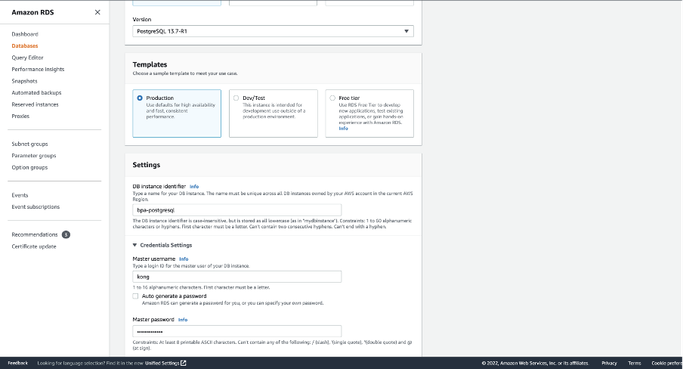Screen dimensions: 683x369
Task: Open Certificate update page
Action: coord(34,247)
